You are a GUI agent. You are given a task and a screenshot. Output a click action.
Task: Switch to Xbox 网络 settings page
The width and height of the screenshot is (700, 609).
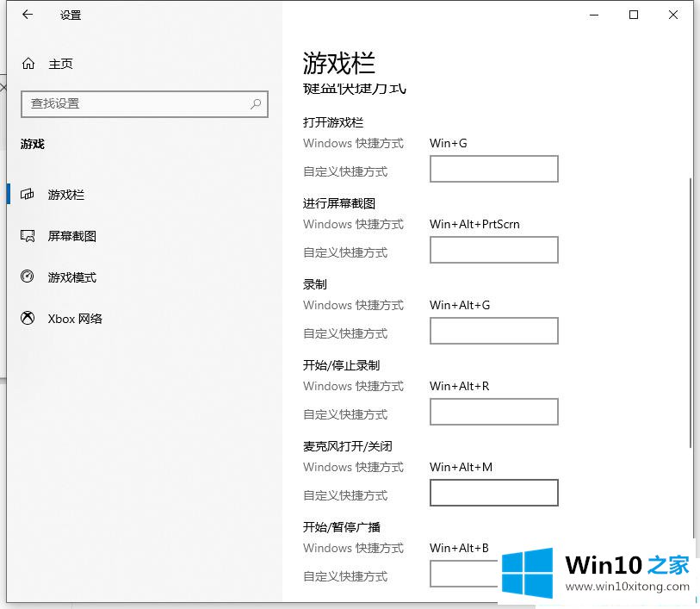click(75, 319)
